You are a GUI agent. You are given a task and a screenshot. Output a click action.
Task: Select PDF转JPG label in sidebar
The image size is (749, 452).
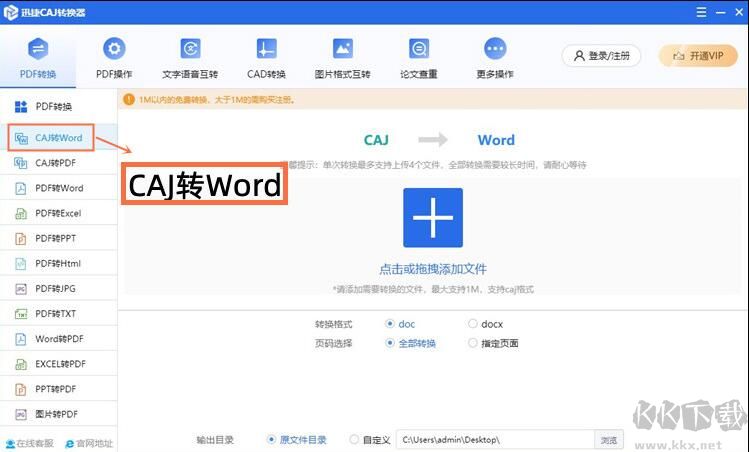point(55,289)
